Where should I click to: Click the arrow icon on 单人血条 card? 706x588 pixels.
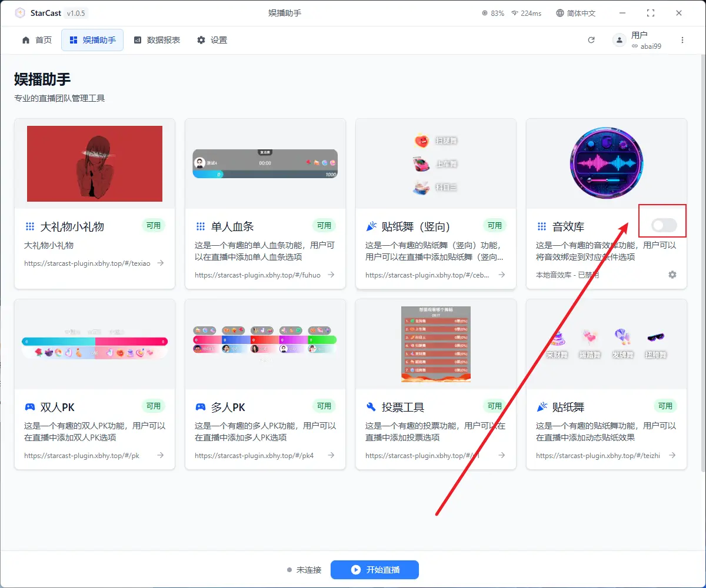(331, 275)
